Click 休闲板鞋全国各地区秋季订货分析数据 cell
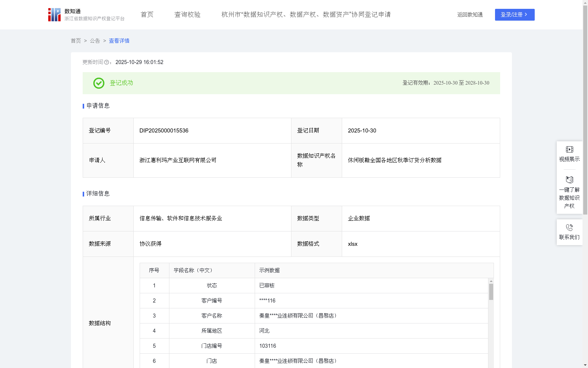588x368 pixels. (x=395, y=160)
